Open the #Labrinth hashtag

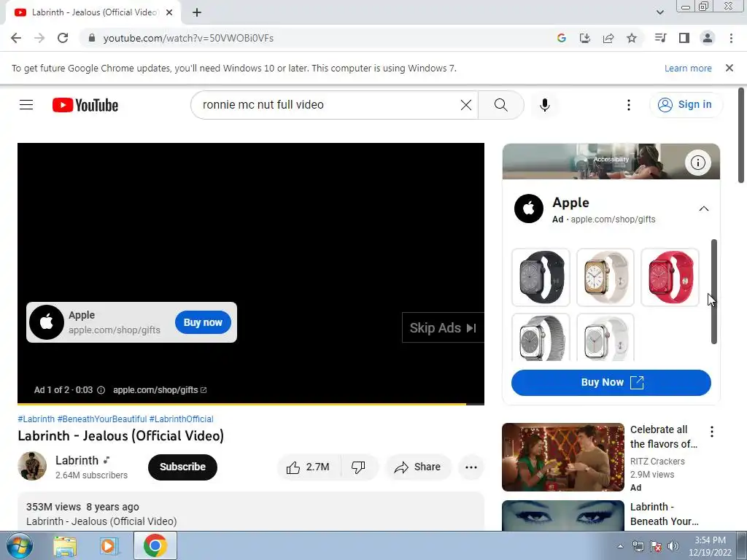(36, 419)
